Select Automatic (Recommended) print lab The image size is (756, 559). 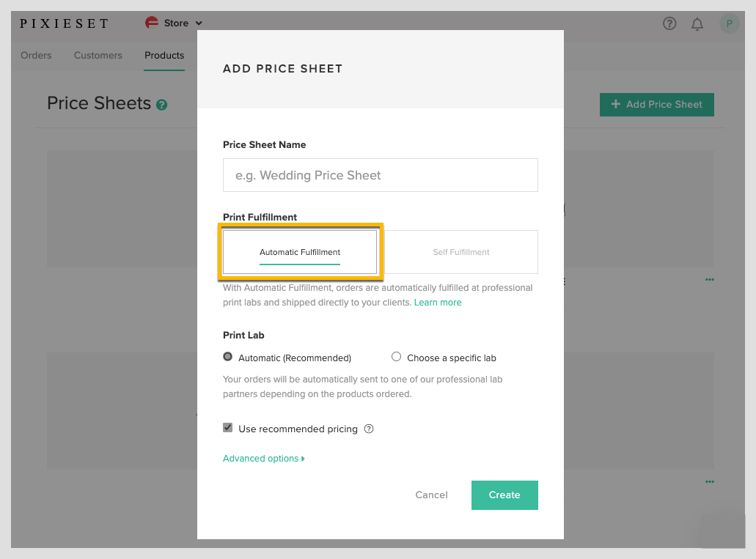click(x=228, y=357)
